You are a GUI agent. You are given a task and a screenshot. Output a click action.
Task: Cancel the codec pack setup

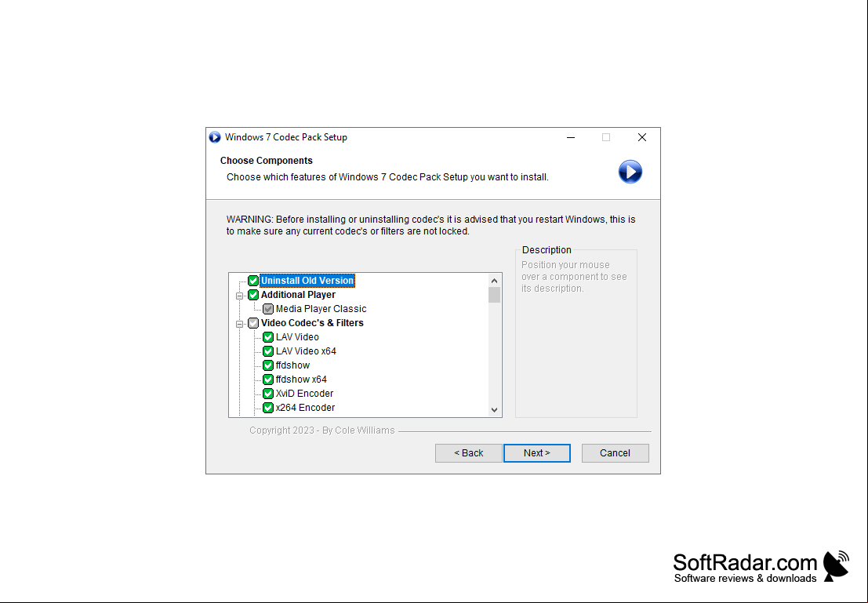pyautogui.click(x=615, y=453)
